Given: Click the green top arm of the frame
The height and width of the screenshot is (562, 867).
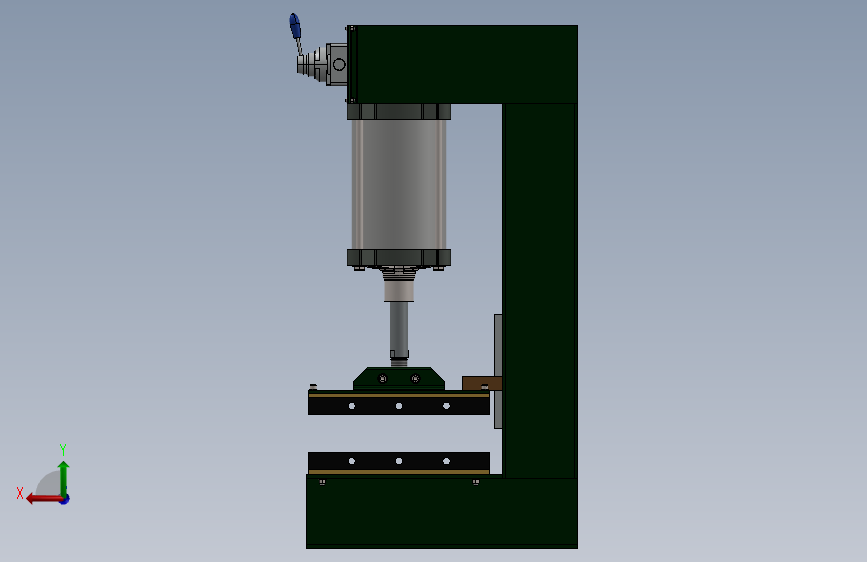Looking at the screenshot, I should (x=464, y=64).
